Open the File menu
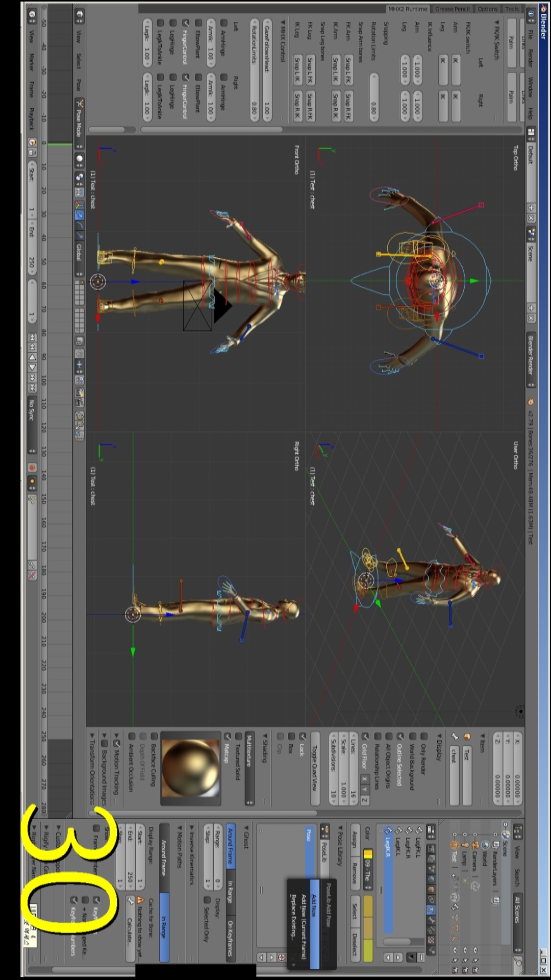This screenshot has height=980, width=551. pos(531,34)
